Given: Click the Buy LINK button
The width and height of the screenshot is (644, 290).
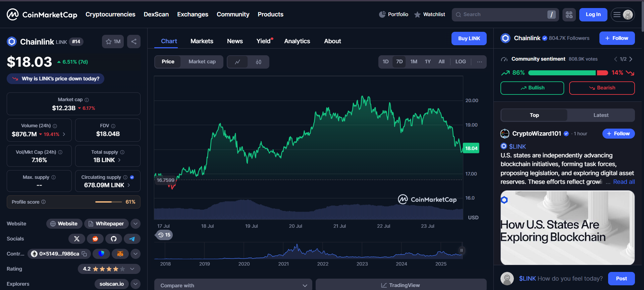Looking at the screenshot, I should pyautogui.click(x=469, y=39).
